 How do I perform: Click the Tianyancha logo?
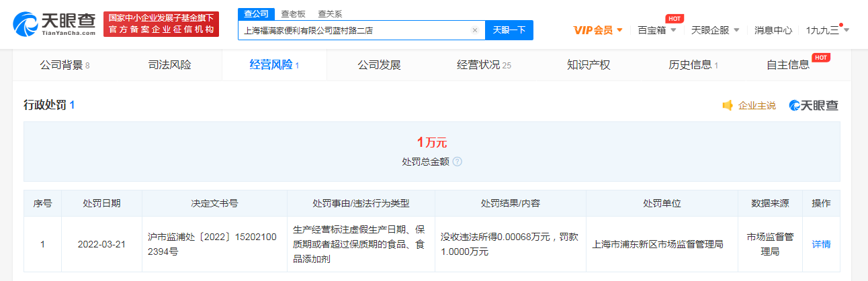(54, 24)
